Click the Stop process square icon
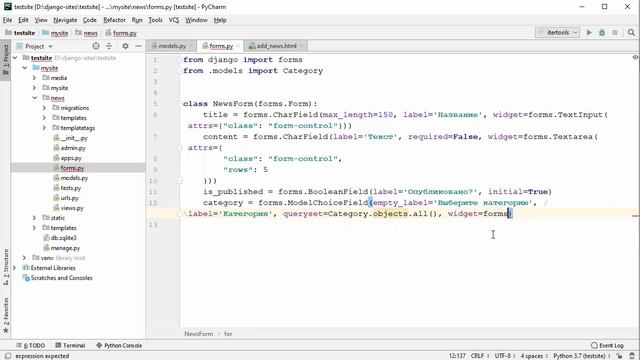Screen dimensions: 640x360 tap(615, 33)
